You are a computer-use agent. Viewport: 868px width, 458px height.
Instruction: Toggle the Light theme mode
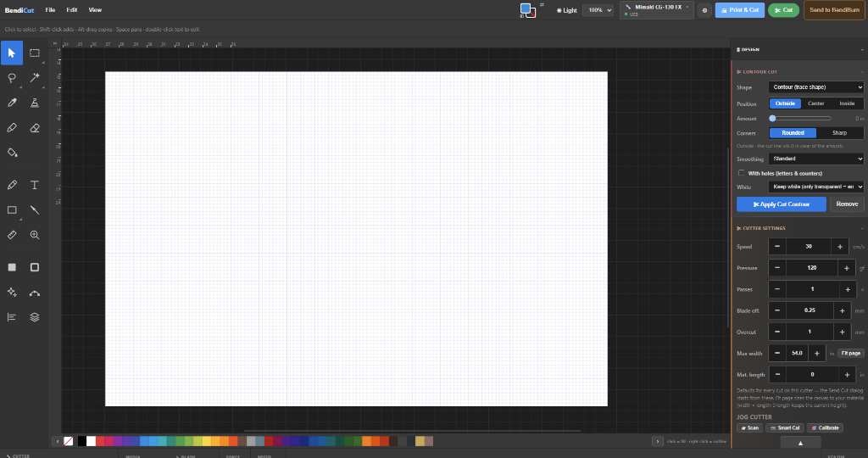coord(567,10)
